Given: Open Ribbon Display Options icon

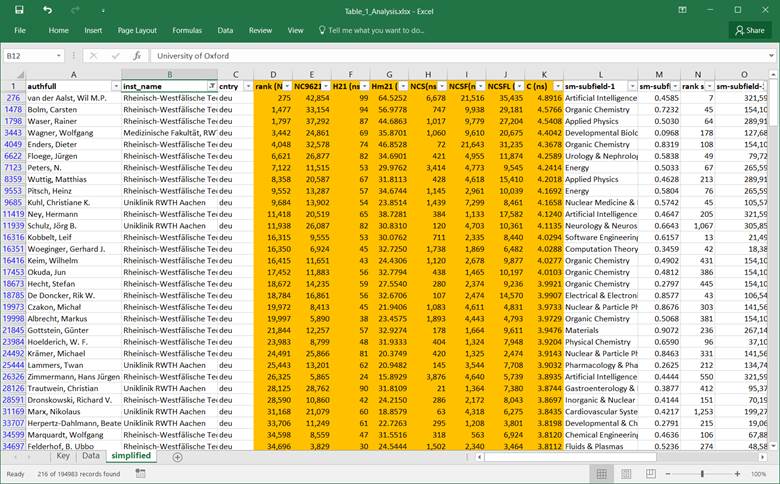Looking at the screenshot, I should [x=682, y=10].
